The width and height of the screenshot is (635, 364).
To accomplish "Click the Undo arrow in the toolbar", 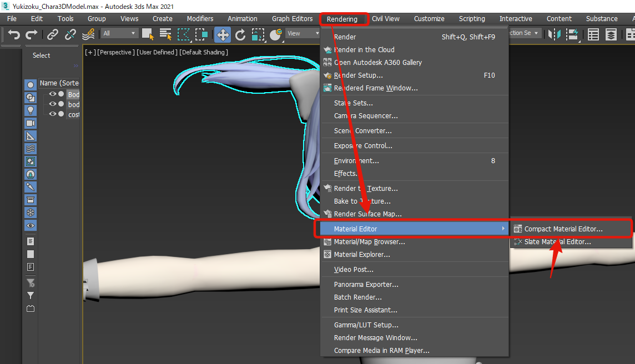I will tap(14, 34).
